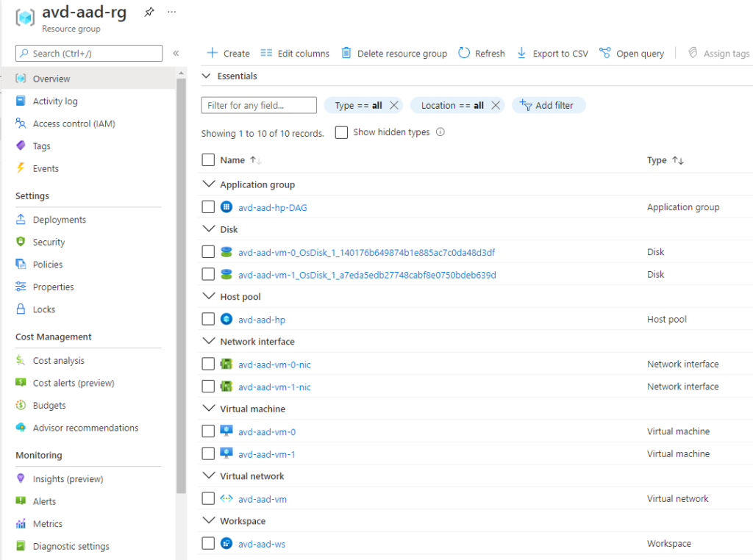Click the Activity log book icon
Image resolution: width=753 pixels, height=560 pixels.
[x=21, y=101]
